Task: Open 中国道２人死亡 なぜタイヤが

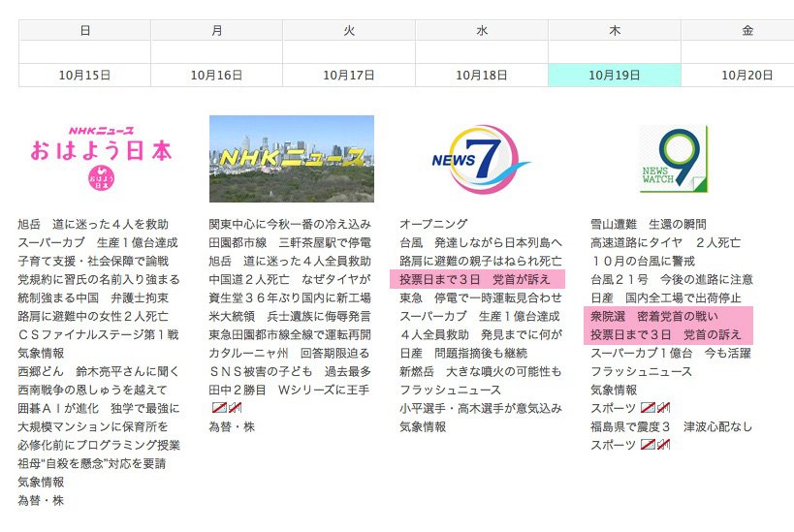Action: pyautogui.click(x=290, y=279)
